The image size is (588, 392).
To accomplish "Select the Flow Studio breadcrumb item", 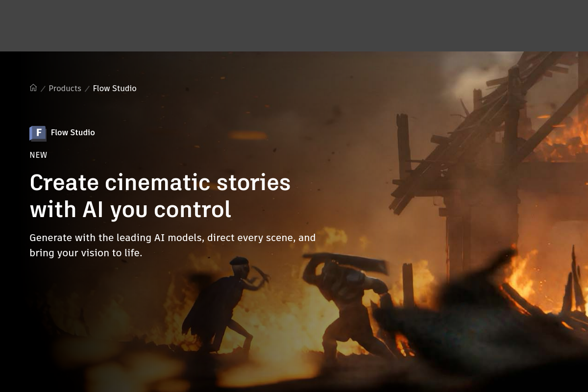I will tap(115, 88).
